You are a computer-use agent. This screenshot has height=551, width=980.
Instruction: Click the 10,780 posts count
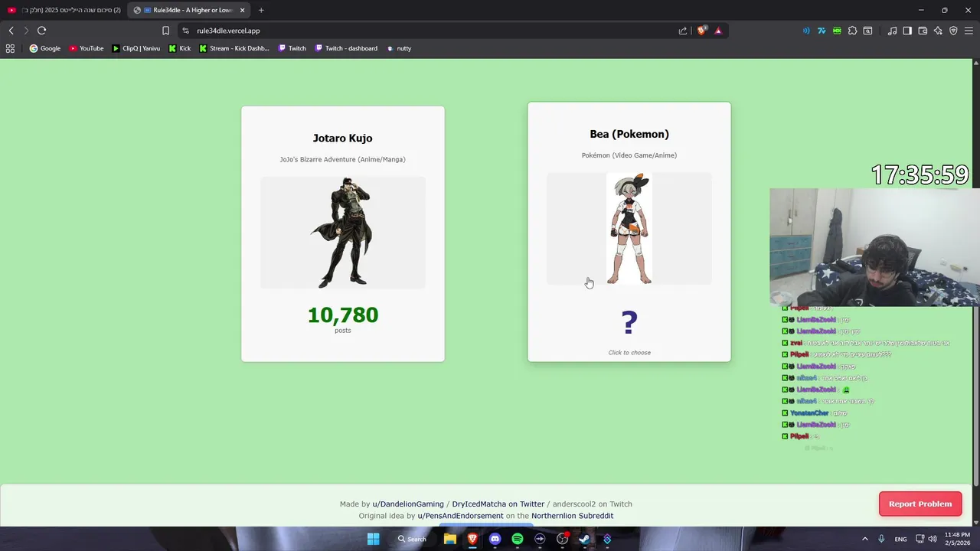tap(343, 315)
